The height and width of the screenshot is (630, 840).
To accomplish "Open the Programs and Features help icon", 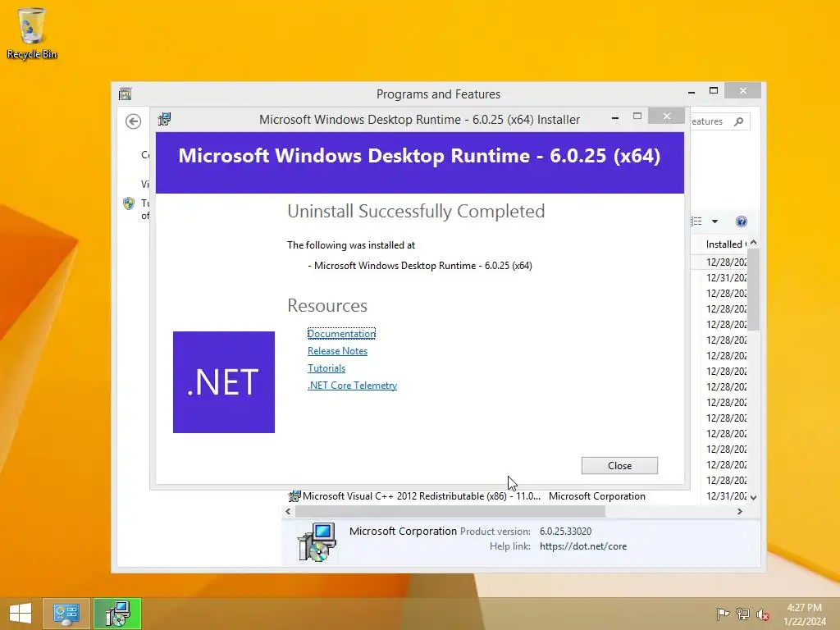I will click(x=742, y=221).
